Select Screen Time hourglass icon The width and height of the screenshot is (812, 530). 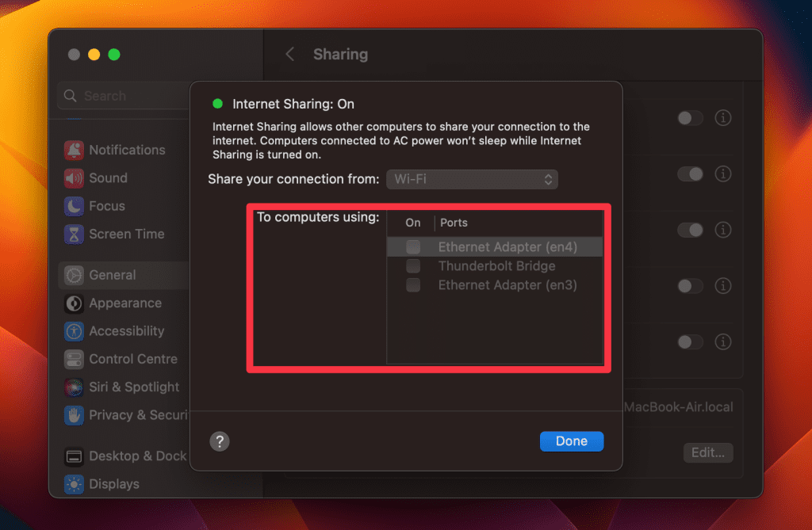[x=74, y=234]
